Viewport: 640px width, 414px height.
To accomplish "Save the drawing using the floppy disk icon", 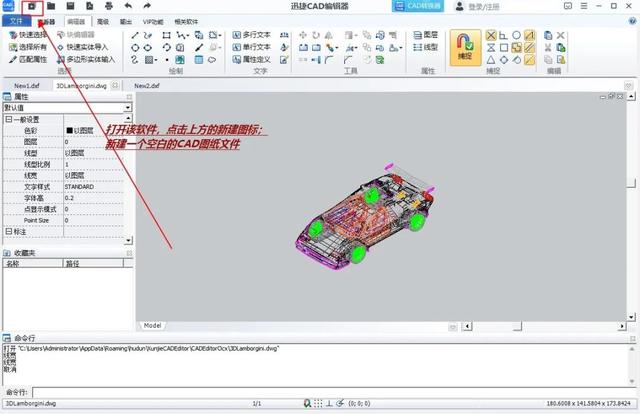I will tap(70, 6).
